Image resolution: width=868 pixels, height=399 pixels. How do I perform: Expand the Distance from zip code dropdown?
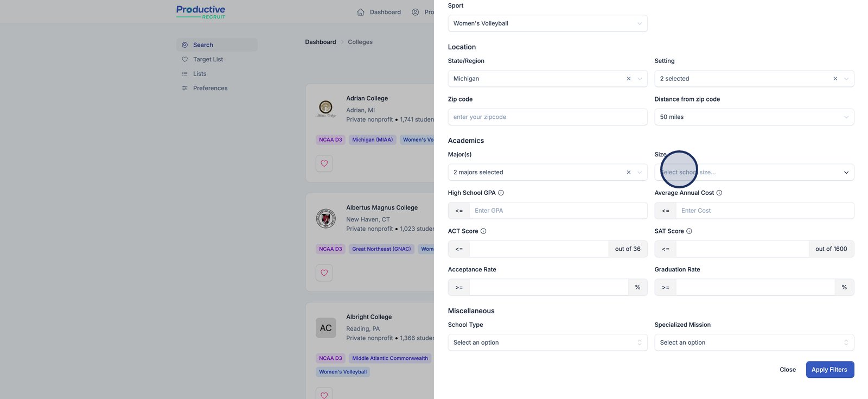[x=754, y=117]
